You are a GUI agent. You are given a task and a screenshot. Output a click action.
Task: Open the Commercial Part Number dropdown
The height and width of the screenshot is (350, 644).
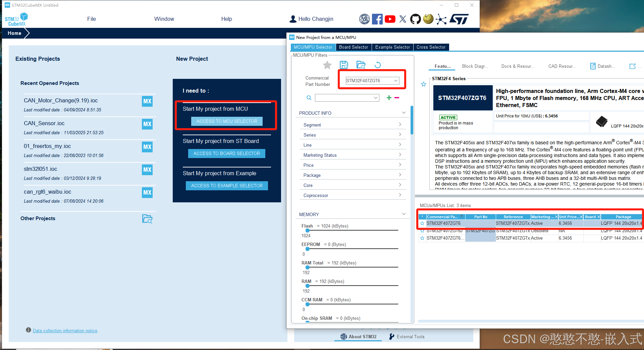coord(396,81)
